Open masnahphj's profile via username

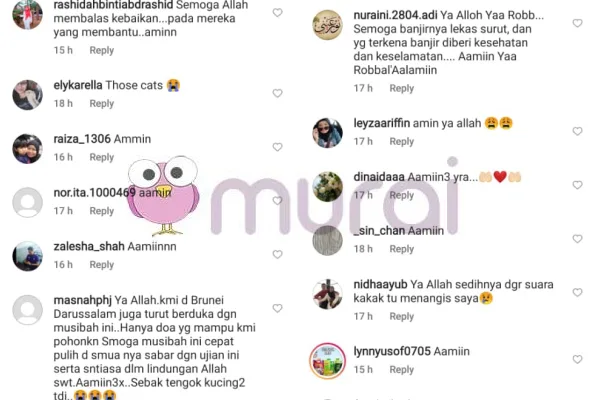coord(82,300)
